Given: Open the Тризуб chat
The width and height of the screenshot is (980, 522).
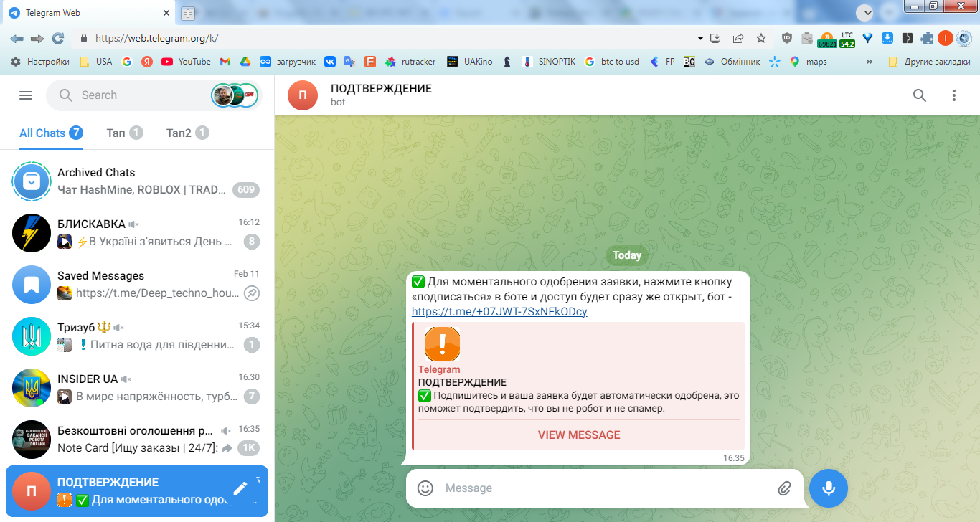Looking at the screenshot, I should [x=137, y=336].
